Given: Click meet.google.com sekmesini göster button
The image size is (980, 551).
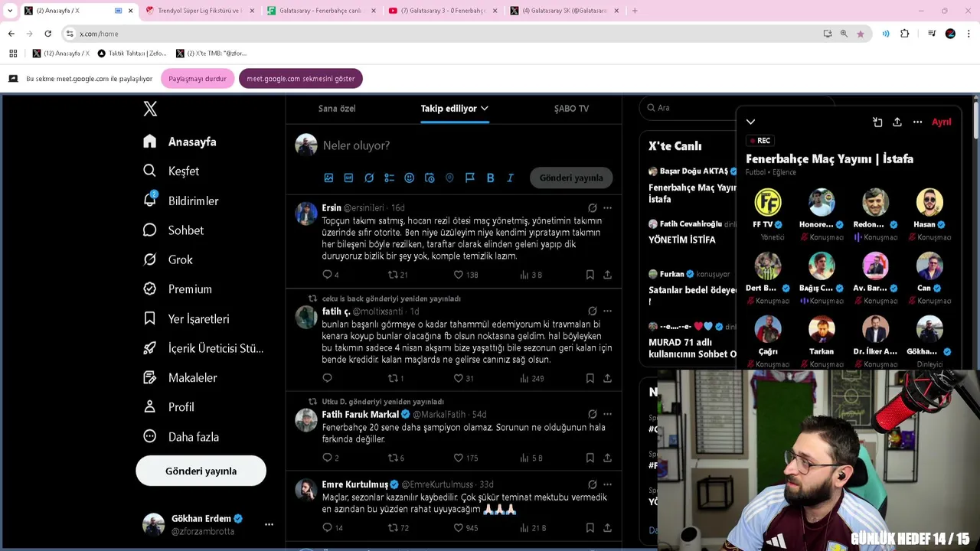Looking at the screenshot, I should 300,79.
